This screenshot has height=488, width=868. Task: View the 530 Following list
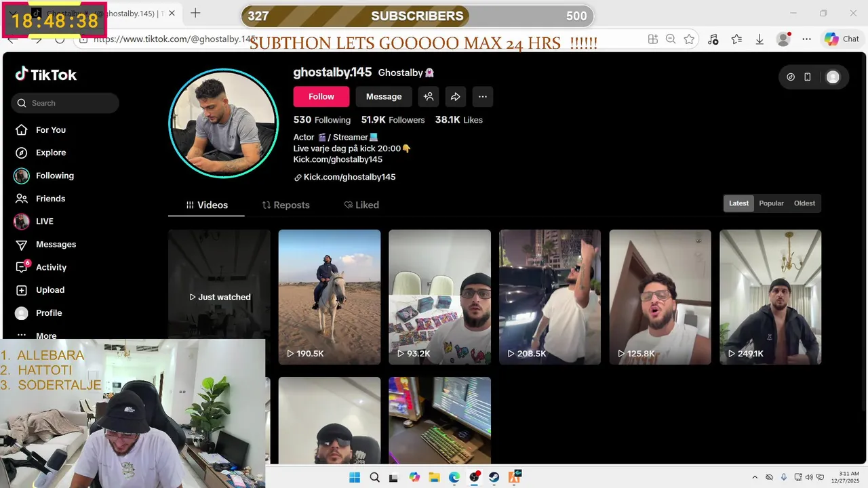(x=322, y=120)
